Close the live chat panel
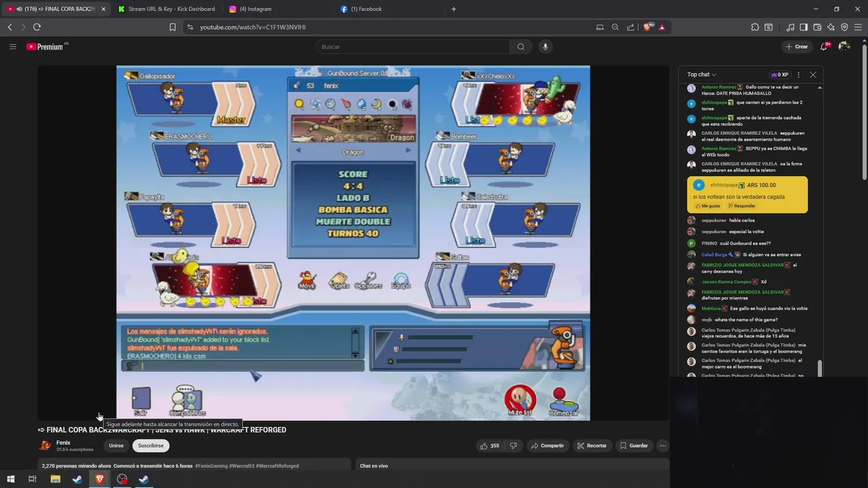The height and width of the screenshot is (488, 868). click(813, 75)
